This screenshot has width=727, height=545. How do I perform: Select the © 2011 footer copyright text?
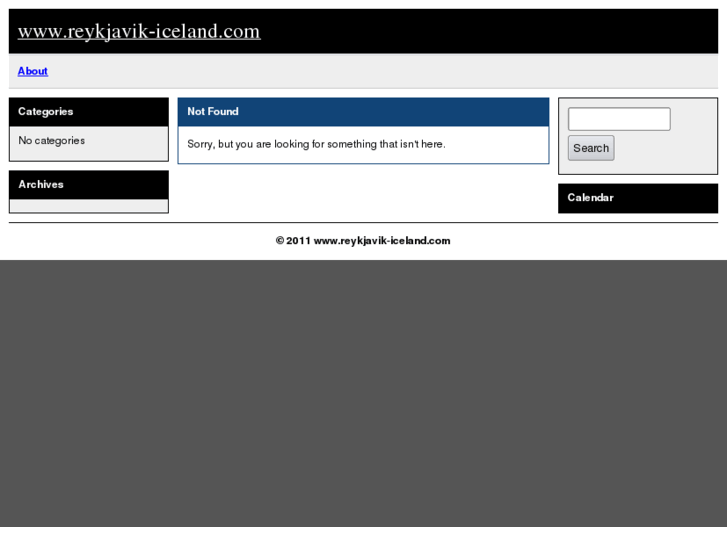coord(363,241)
